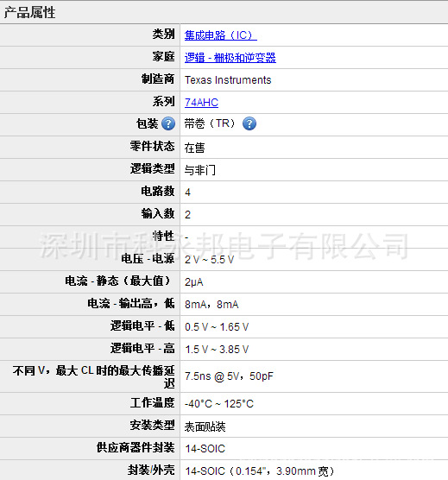Click the 7.5ns @ 5V，50pF delay value

point(229,376)
